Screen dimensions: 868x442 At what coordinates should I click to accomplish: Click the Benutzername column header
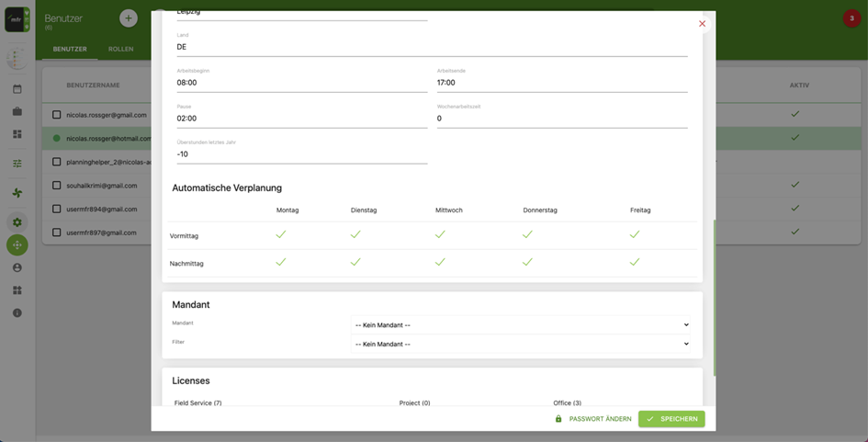pyautogui.click(x=93, y=85)
